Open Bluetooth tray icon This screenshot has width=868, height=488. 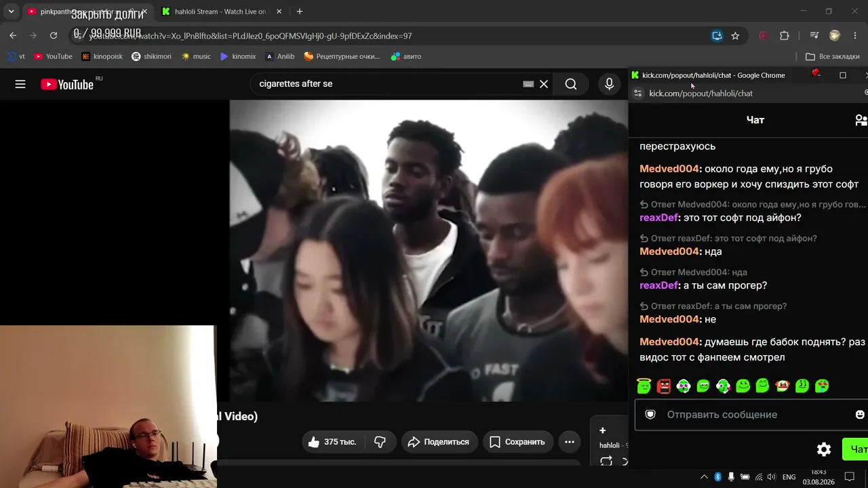point(717,477)
